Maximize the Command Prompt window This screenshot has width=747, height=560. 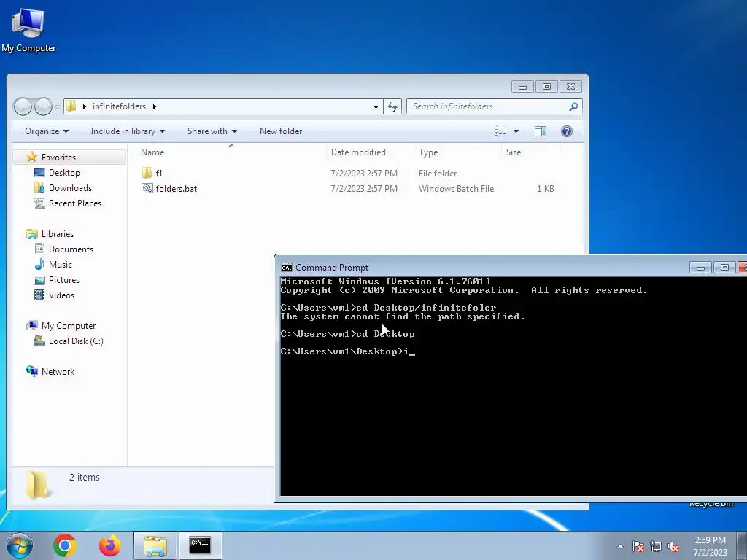(724, 268)
